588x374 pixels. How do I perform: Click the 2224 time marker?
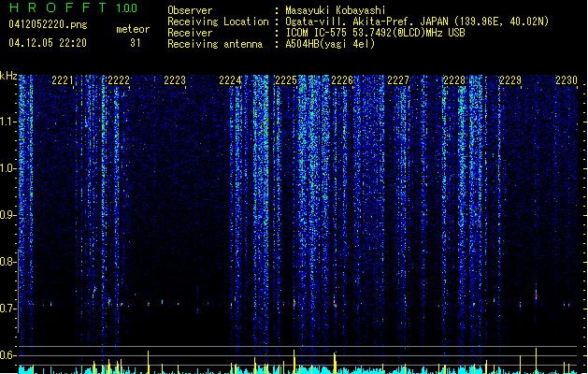tap(230, 80)
